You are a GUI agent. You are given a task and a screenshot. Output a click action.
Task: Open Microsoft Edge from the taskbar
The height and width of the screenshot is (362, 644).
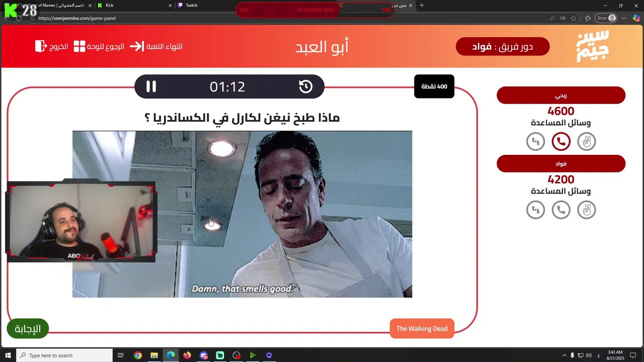(171, 355)
